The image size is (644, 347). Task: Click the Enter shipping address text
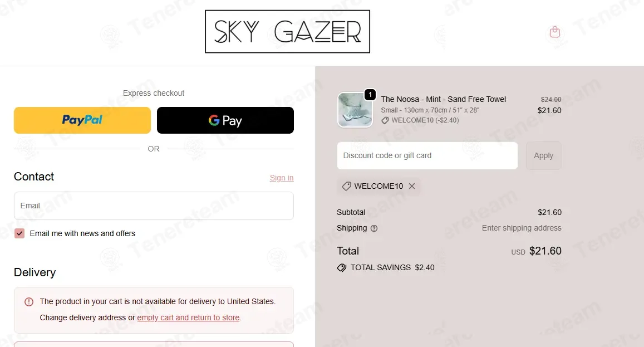tap(521, 228)
